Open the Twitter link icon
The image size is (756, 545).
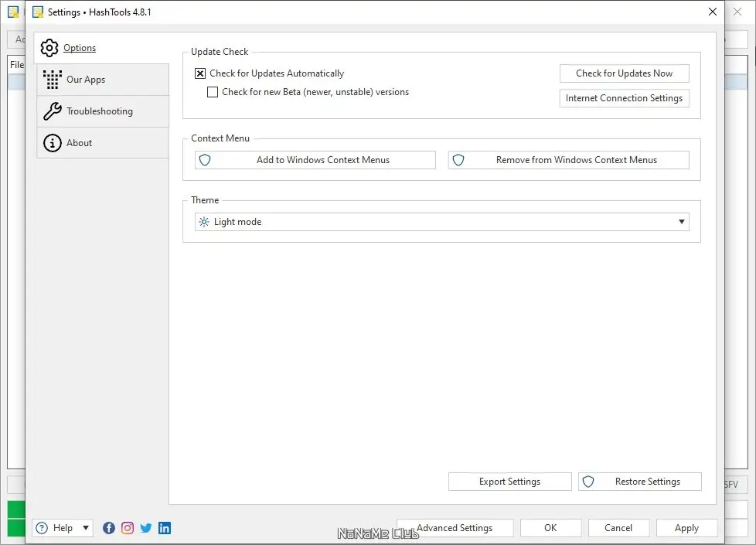145,528
